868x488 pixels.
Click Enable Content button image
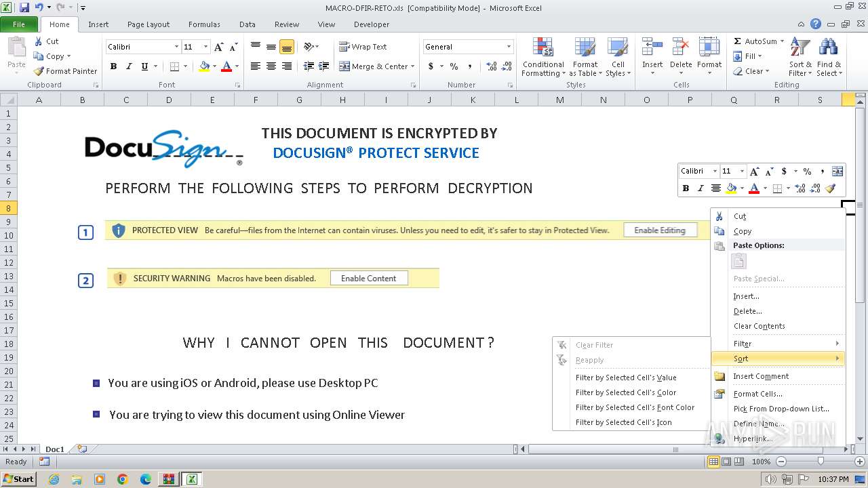coord(369,279)
